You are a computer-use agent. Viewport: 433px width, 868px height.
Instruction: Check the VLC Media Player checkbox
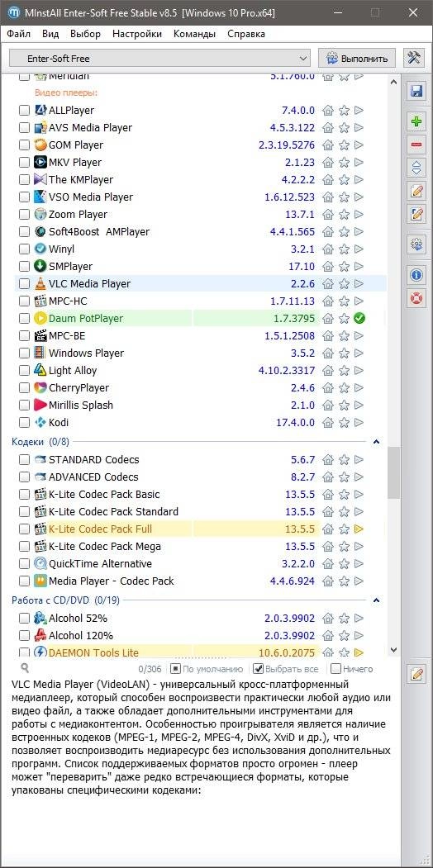(x=24, y=284)
